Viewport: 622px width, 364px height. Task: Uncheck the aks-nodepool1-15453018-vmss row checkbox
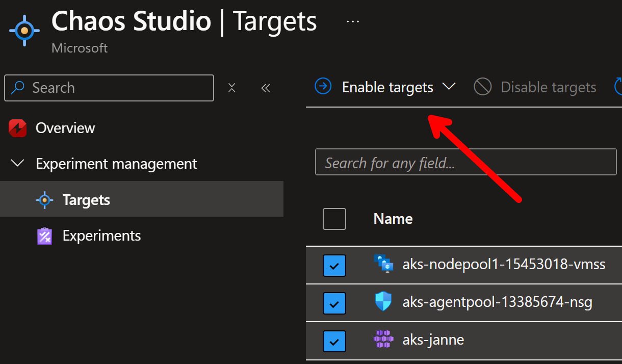pyautogui.click(x=334, y=266)
